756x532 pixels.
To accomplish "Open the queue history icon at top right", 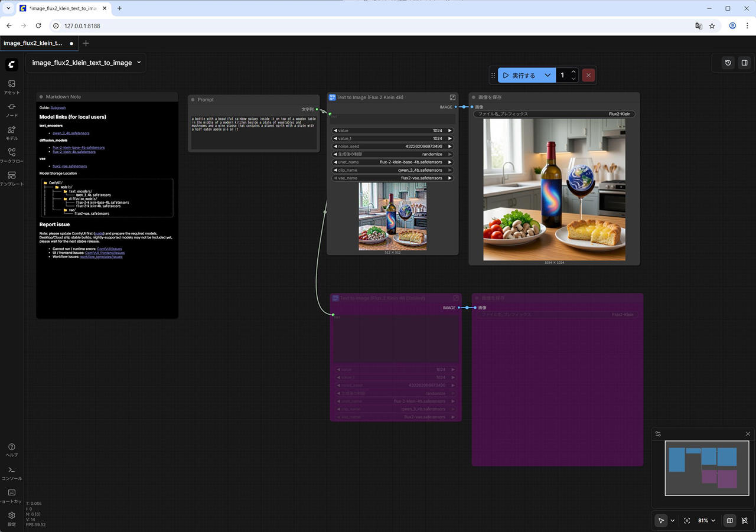I will click(x=728, y=63).
